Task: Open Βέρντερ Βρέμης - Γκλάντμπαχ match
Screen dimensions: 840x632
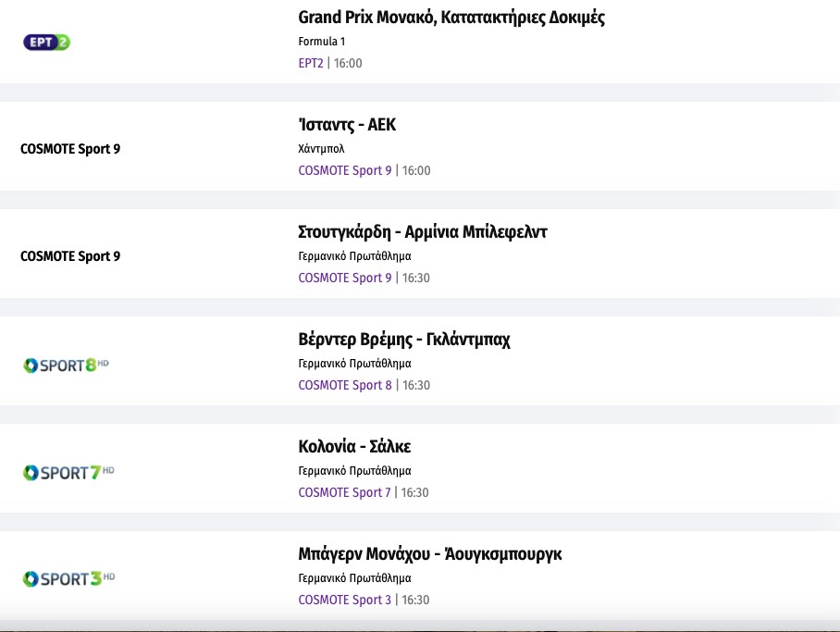Action: tap(404, 340)
